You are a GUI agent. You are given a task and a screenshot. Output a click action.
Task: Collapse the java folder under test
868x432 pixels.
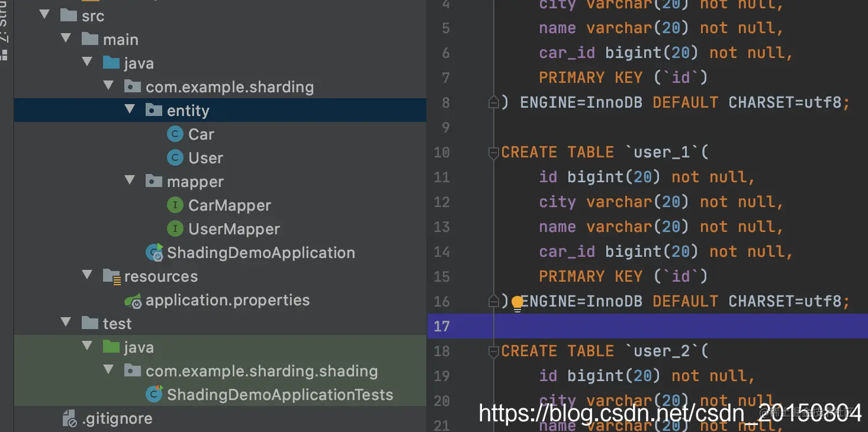88,347
